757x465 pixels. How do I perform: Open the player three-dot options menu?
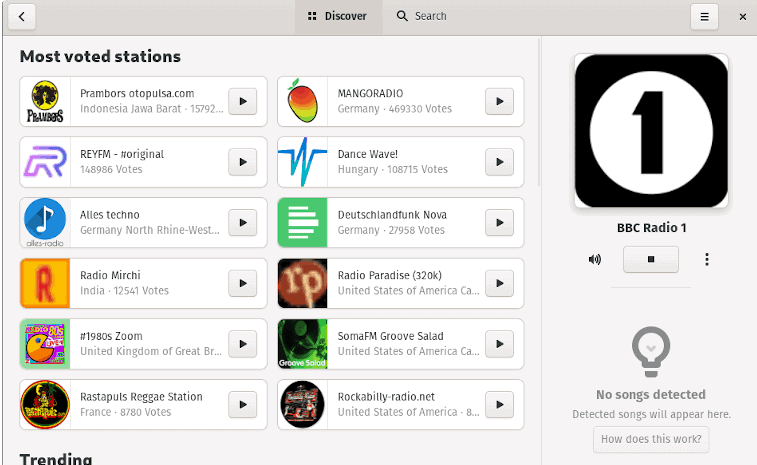(707, 260)
